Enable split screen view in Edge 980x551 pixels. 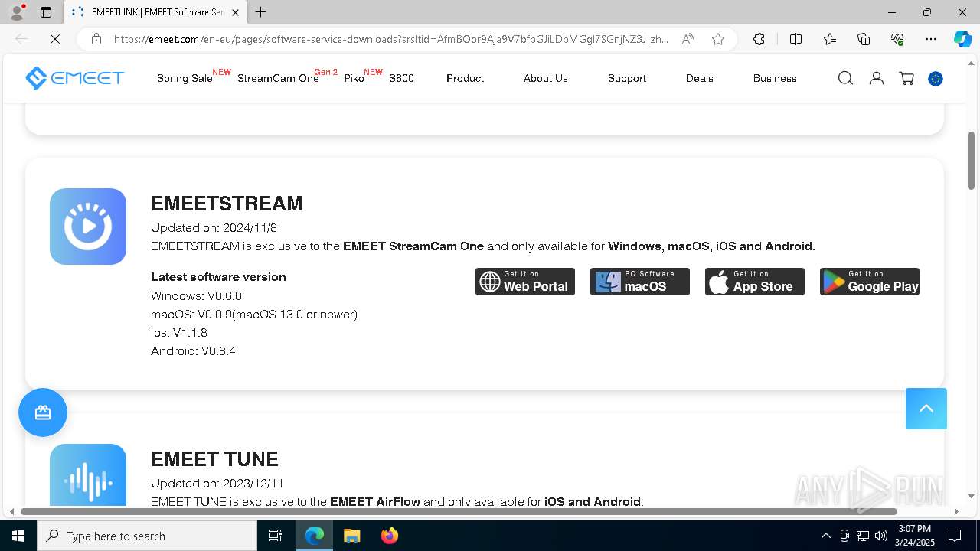[x=795, y=39]
